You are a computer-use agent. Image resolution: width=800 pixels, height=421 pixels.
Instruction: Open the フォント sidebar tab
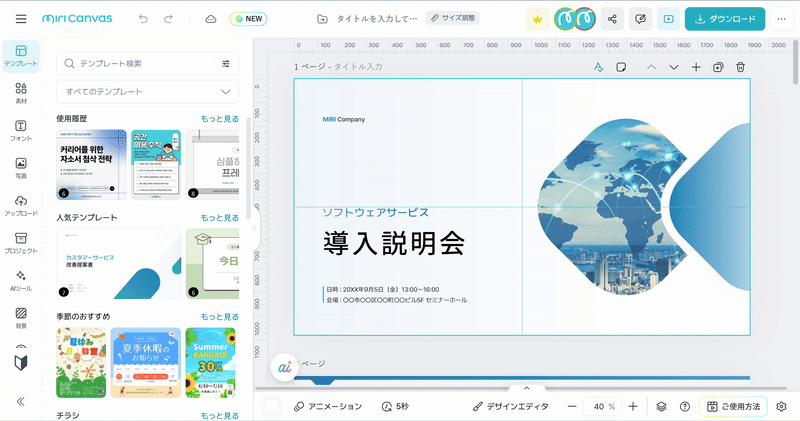coord(21,131)
